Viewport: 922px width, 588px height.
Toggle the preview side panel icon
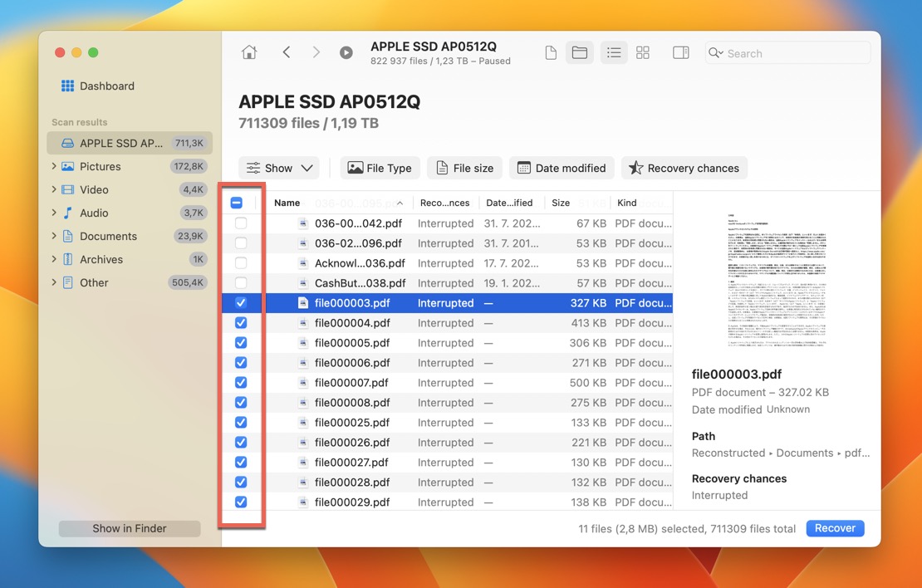pos(681,53)
